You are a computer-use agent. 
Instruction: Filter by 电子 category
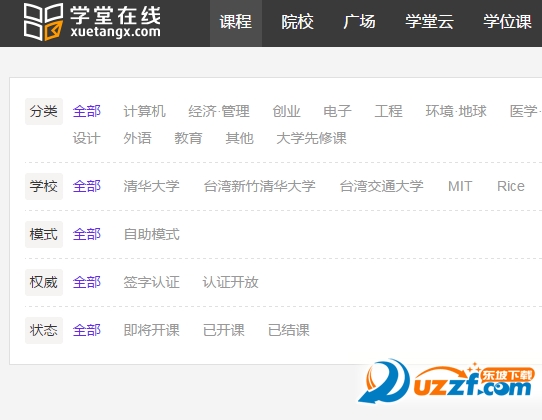click(337, 111)
